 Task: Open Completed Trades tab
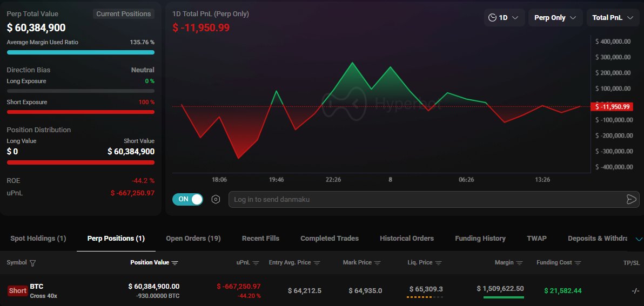[330, 239]
